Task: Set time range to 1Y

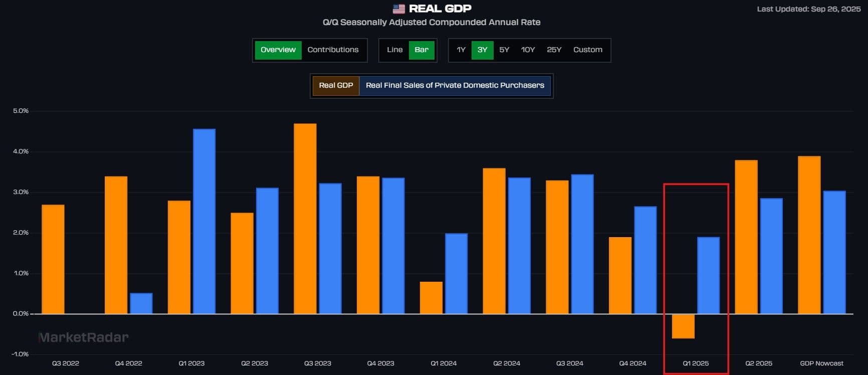Action: [x=461, y=50]
